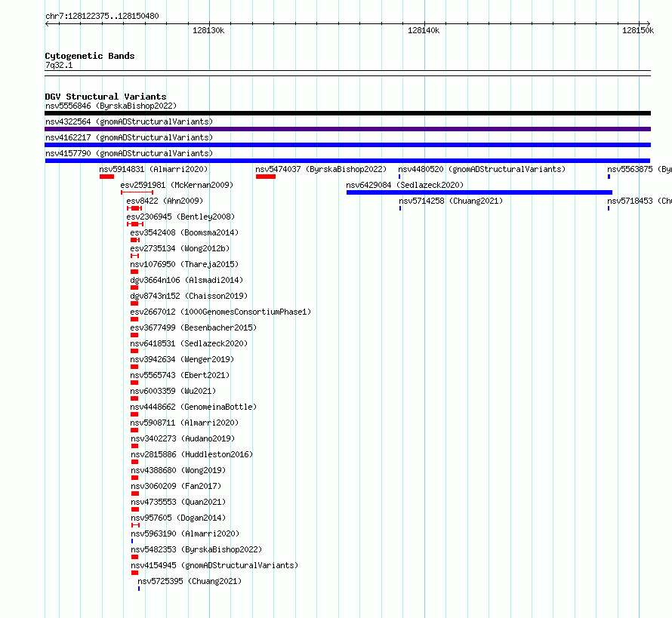
Task: Click the 128150k ruler tick label
Action: click(x=638, y=30)
